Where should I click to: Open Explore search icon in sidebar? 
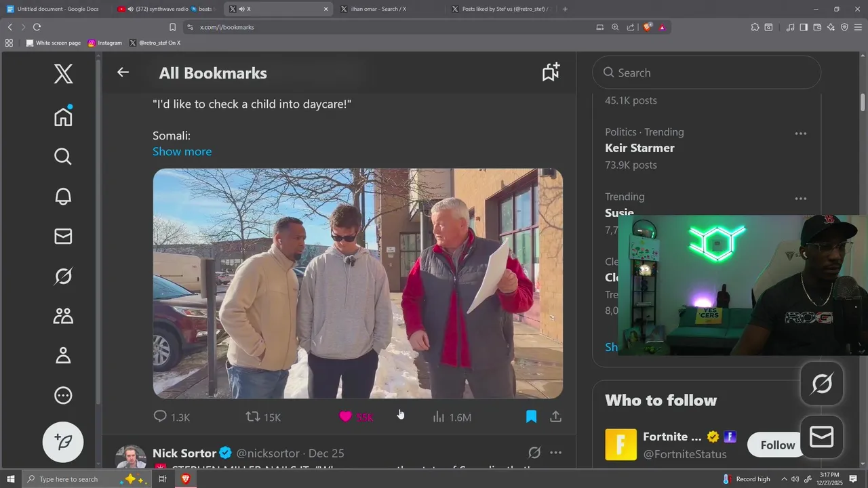(x=63, y=157)
